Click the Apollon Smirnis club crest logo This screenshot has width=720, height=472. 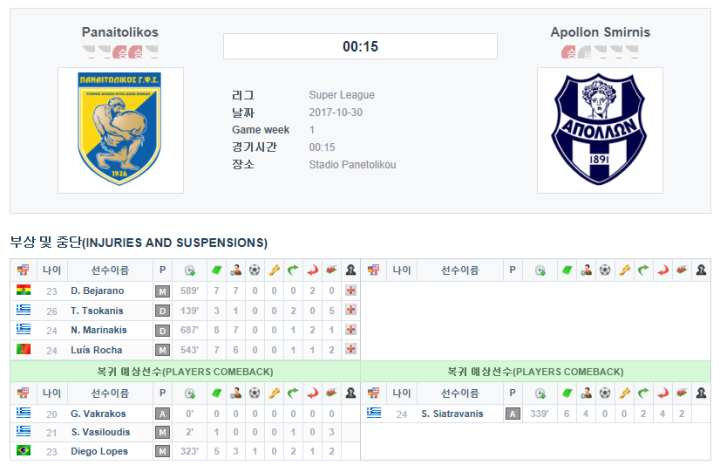pyautogui.click(x=599, y=129)
